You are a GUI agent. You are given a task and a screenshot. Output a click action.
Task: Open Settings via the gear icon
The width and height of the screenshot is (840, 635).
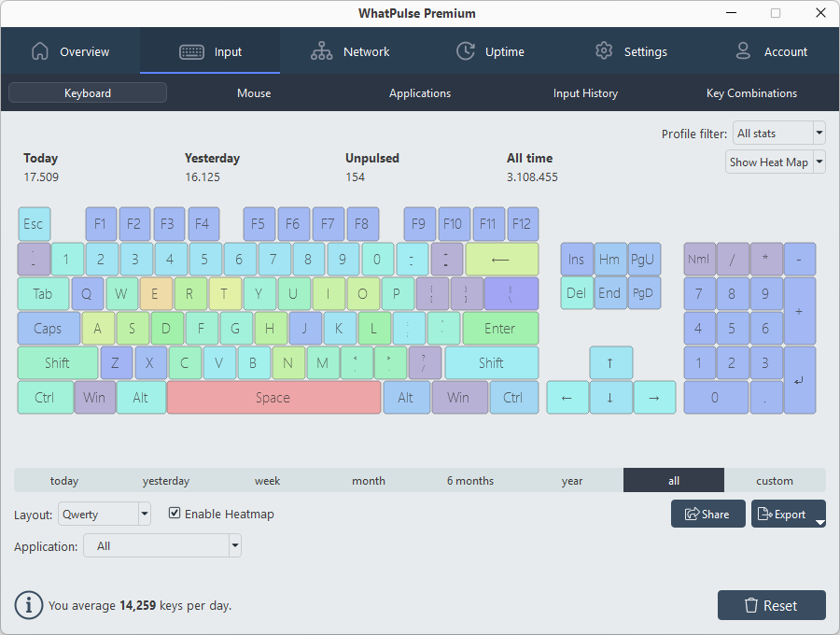[x=604, y=51]
